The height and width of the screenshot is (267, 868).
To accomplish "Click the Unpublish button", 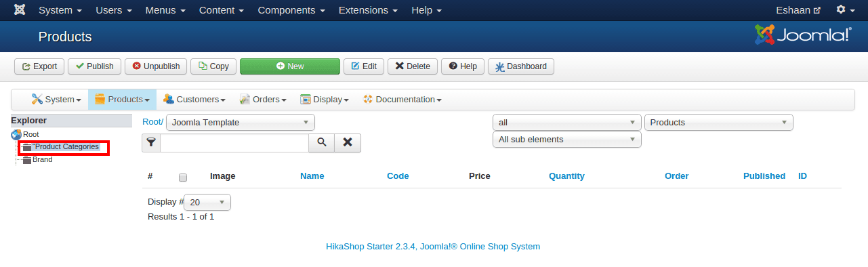I will (156, 66).
